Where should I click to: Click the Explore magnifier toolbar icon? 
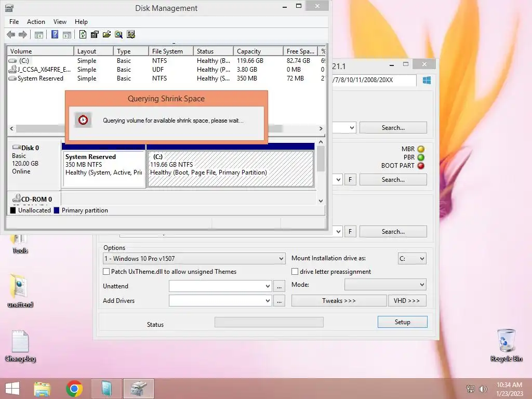[x=118, y=34]
